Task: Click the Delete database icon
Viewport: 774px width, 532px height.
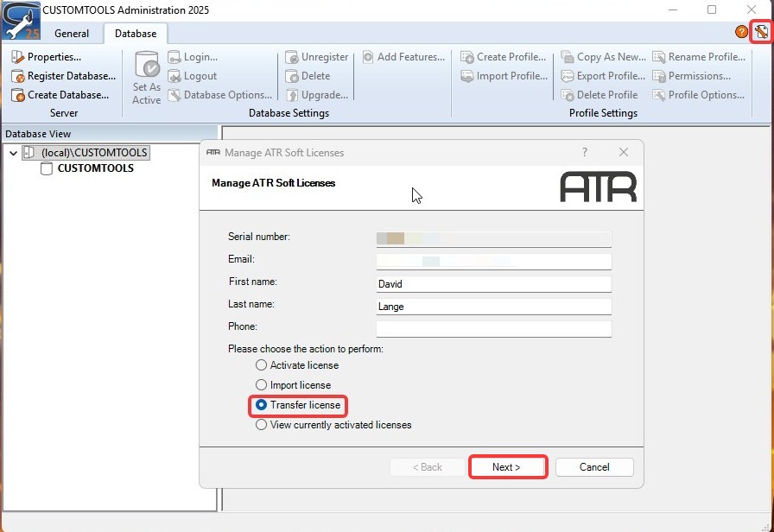Action: 292,76
